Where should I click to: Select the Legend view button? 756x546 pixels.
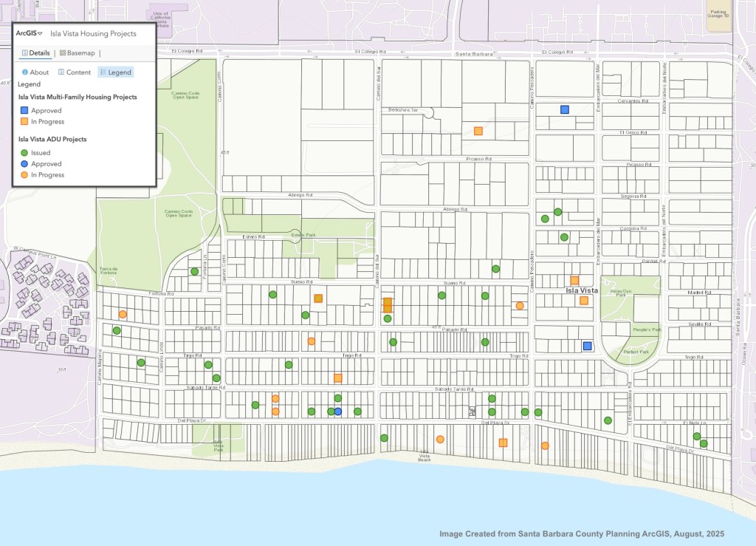tap(114, 72)
